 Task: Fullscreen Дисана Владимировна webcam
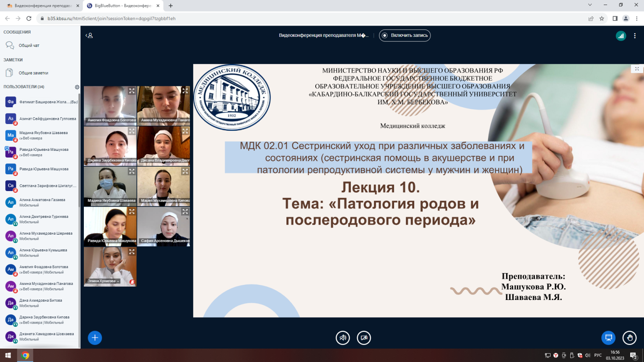coord(185,131)
